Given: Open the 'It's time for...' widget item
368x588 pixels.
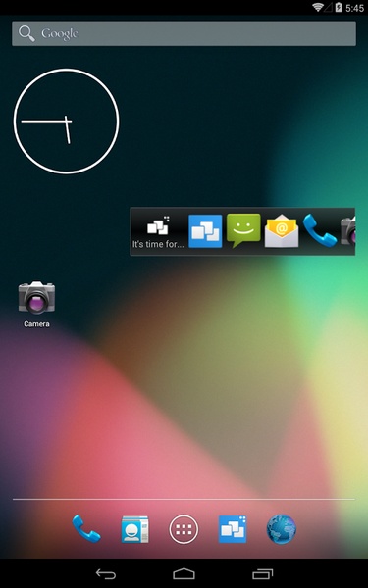Looking at the screenshot, I should point(158,231).
